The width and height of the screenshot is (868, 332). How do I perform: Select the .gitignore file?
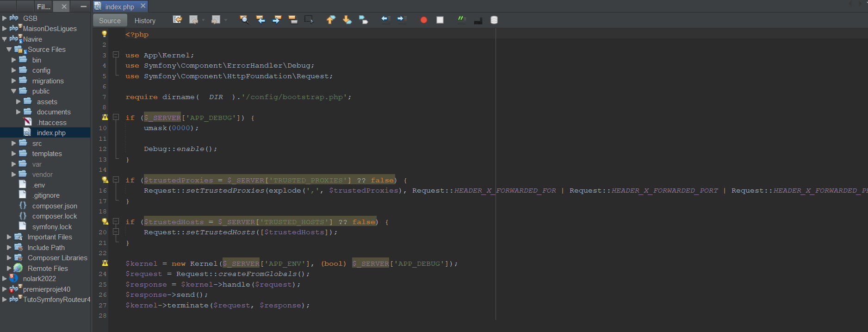click(46, 195)
